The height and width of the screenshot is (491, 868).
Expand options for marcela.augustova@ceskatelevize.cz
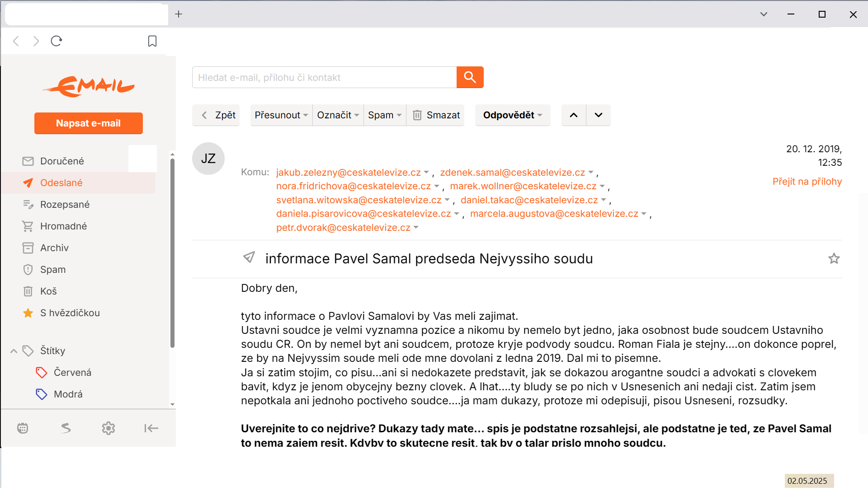click(x=644, y=214)
